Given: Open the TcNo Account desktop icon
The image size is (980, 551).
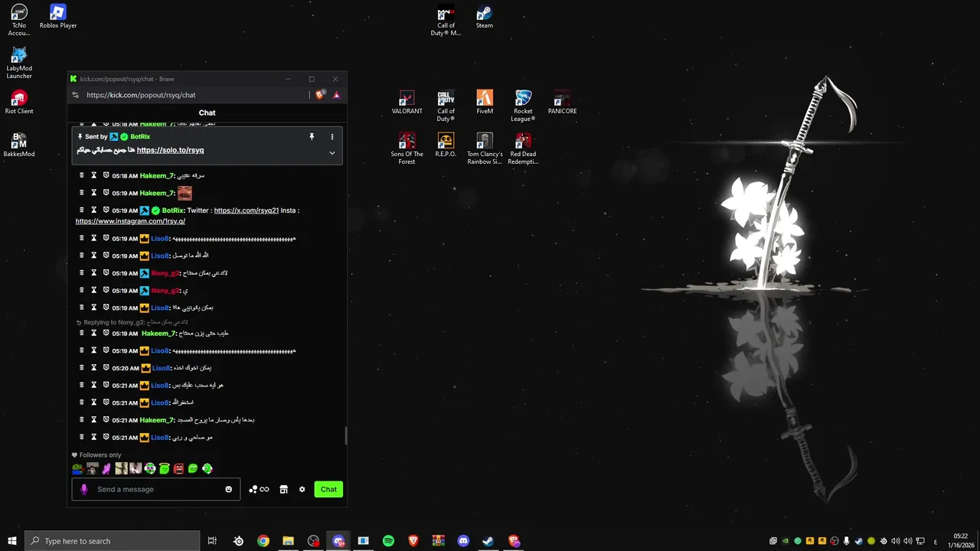Looking at the screenshot, I should click(x=19, y=20).
